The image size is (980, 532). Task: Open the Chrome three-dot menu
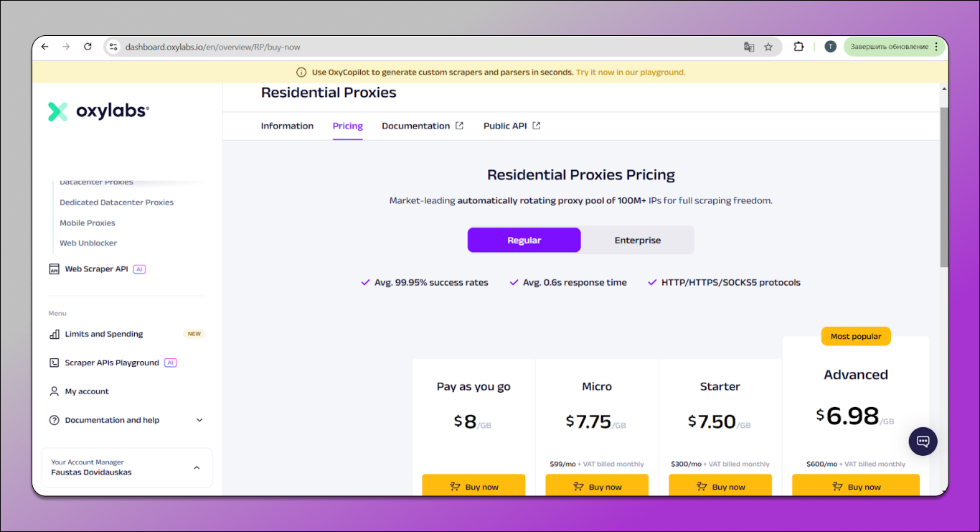pyautogui.click(x=936, y=47)
